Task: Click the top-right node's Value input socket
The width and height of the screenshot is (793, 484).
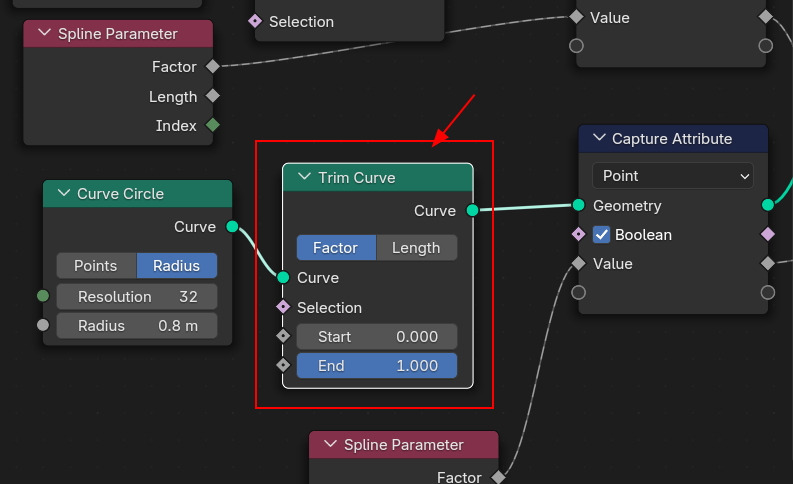Action: pyautogui.click(x=577, y=17)
